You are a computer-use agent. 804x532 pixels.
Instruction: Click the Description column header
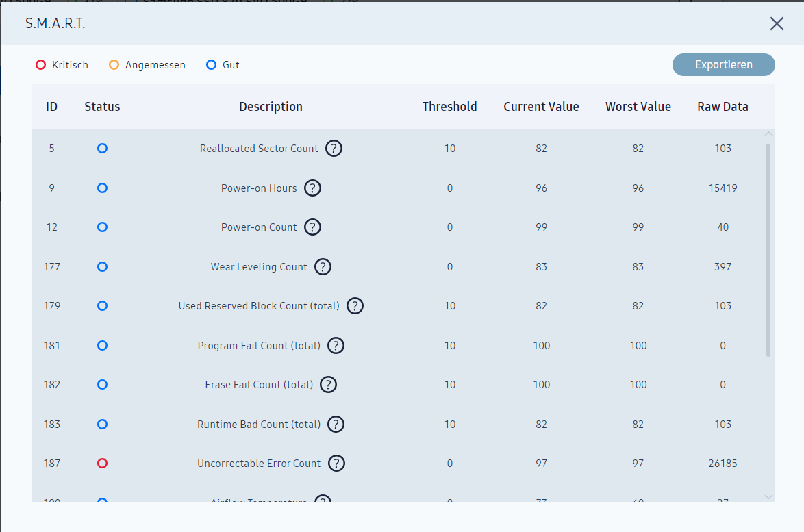[271, 107]
